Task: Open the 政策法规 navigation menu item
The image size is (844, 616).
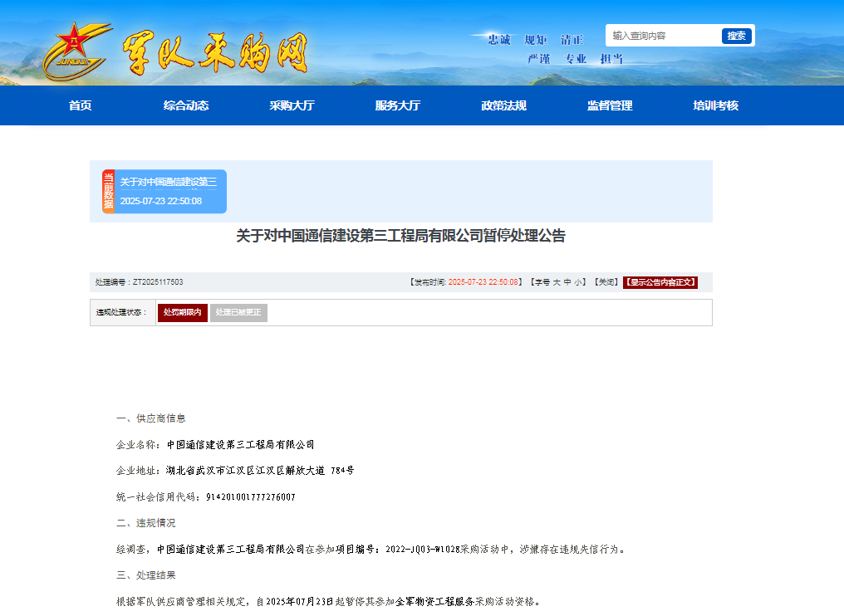Action: 503,105
